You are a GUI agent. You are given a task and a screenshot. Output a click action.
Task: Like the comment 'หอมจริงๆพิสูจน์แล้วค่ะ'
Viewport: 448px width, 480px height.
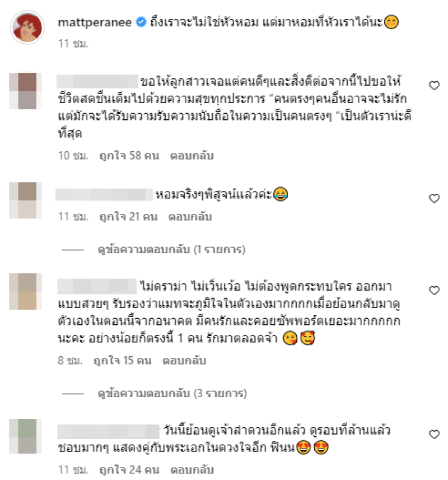point(434,198)
